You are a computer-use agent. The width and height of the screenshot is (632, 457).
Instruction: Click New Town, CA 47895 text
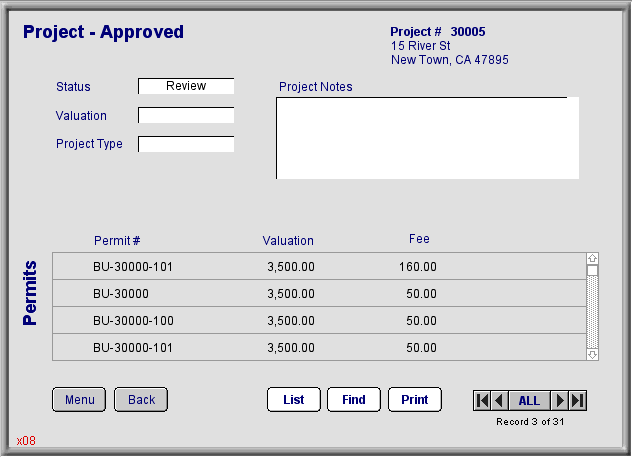(x=449, y=60)
